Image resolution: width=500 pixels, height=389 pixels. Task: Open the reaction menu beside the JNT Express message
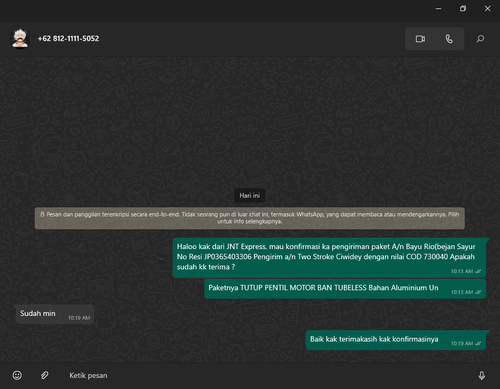pos(156,259)
